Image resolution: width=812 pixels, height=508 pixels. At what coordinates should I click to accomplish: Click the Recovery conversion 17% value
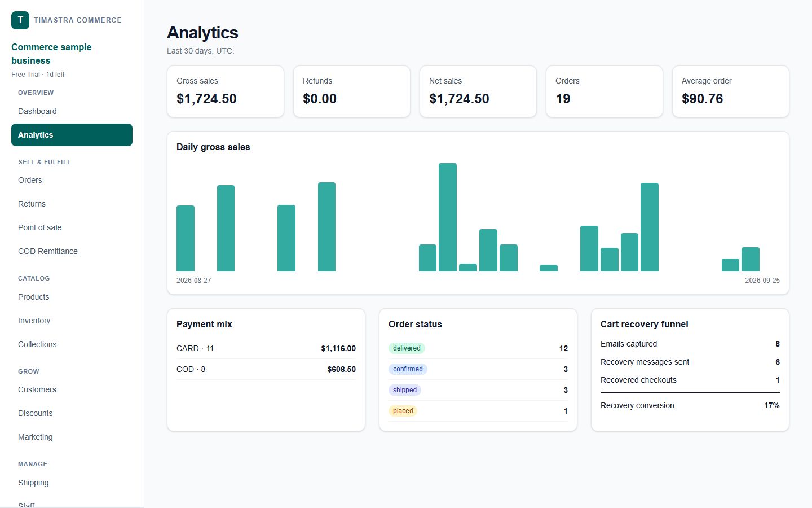[772, 405]
